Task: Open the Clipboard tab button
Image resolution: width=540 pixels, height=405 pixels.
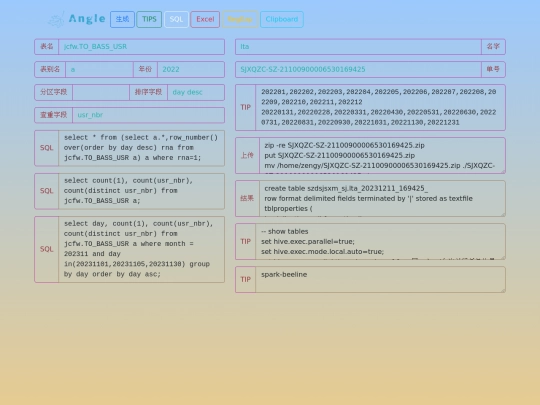Action: coord(282,19)
